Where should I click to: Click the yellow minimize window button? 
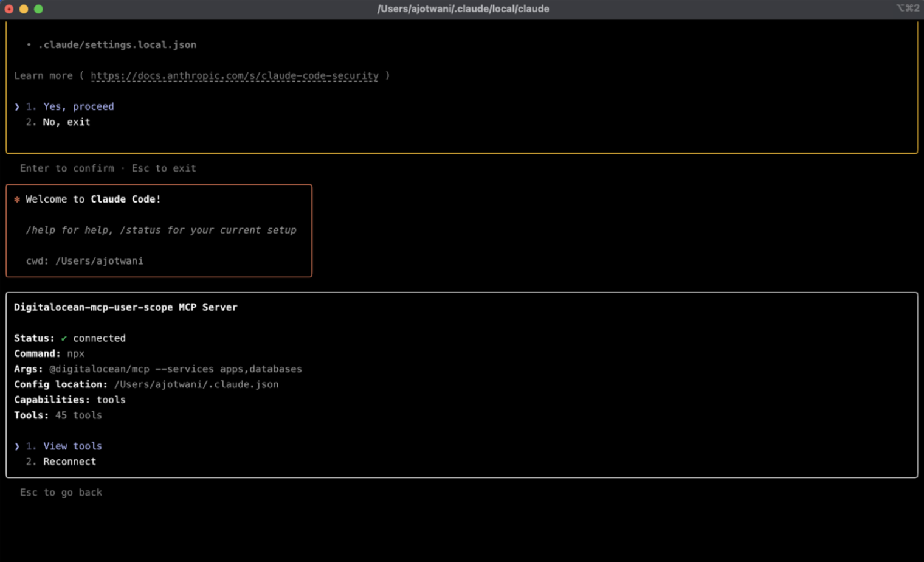click(24, 9)
